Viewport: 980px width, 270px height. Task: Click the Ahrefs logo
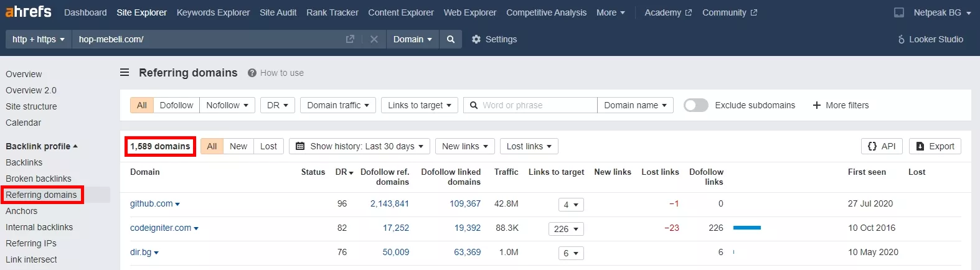(28, 12)
